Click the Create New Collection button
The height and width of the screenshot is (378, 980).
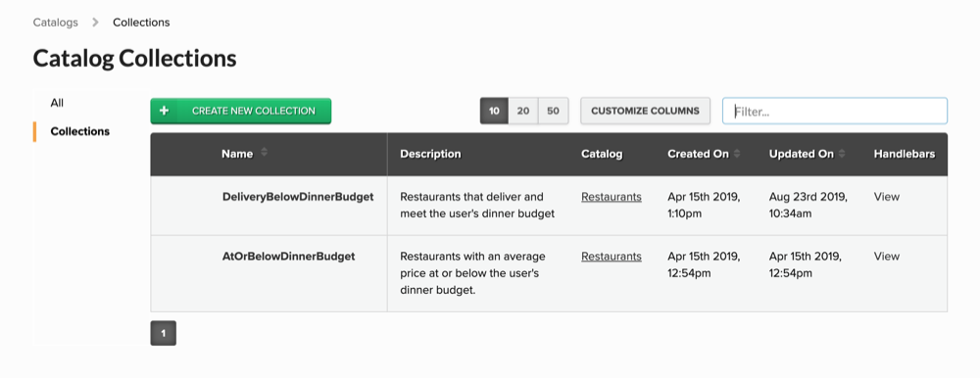click(x=241, y=111)
